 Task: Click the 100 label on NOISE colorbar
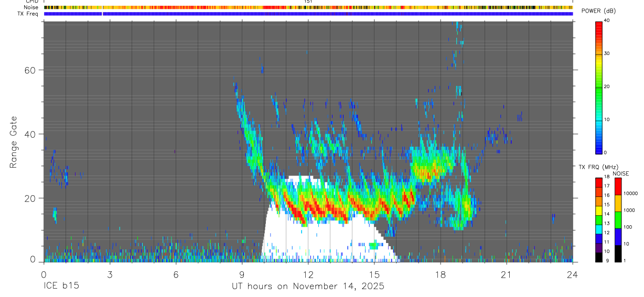[629, 227]
